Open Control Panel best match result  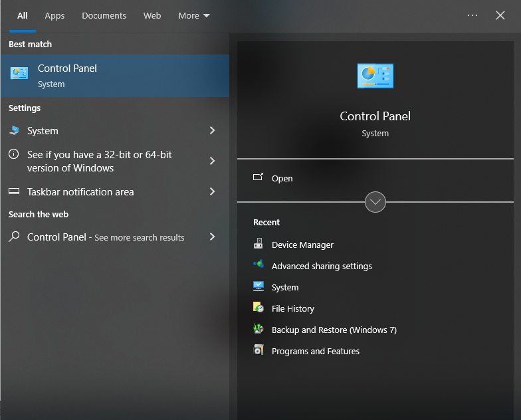click(x=115, y=76)
